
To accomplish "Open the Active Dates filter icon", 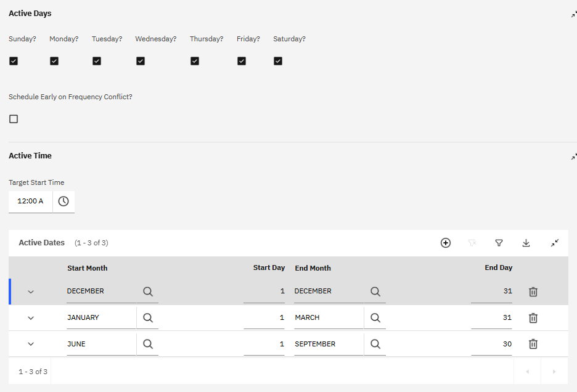I will pos(499,243).
